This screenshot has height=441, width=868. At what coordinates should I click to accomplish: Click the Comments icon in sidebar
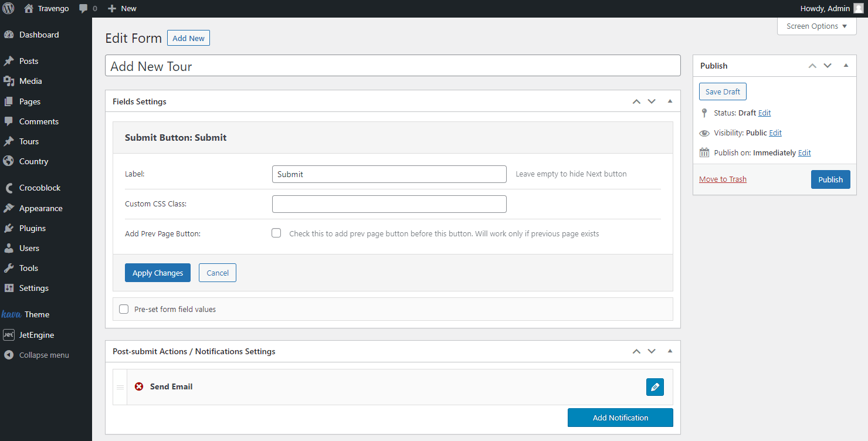click(9, 121)
